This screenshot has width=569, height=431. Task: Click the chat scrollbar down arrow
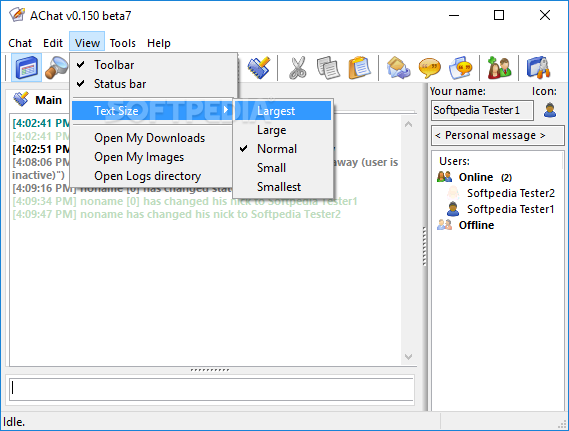point(408,357)
